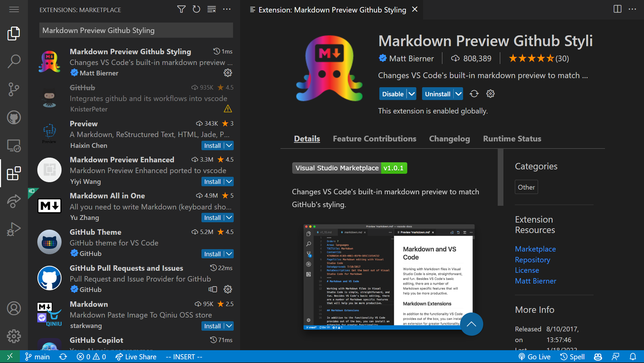Viewport: 644px width, 363px height.
Task: Synchronize changes in status bar
Action: click(63, 357)
